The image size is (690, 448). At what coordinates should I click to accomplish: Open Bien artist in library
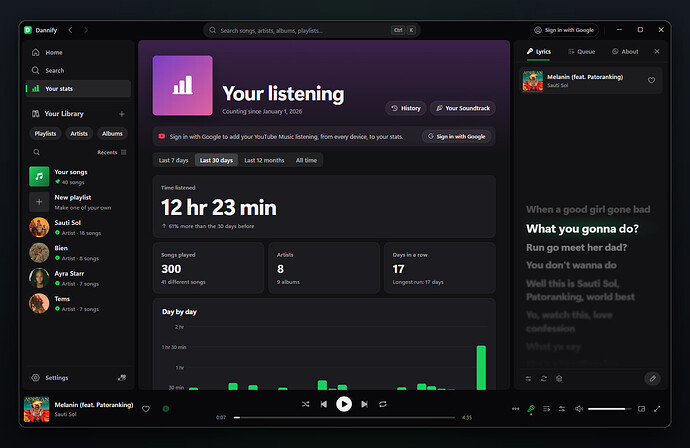click(x=78, y=253)
